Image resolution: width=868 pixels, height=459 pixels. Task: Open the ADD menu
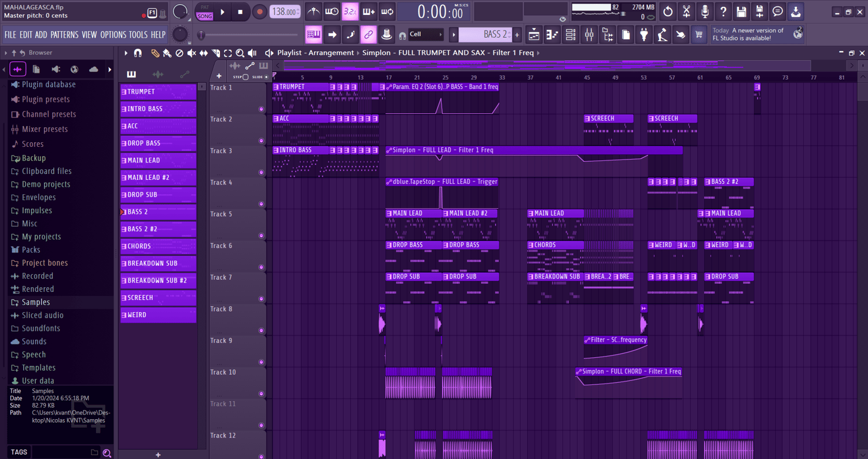(x=41, y=35)
